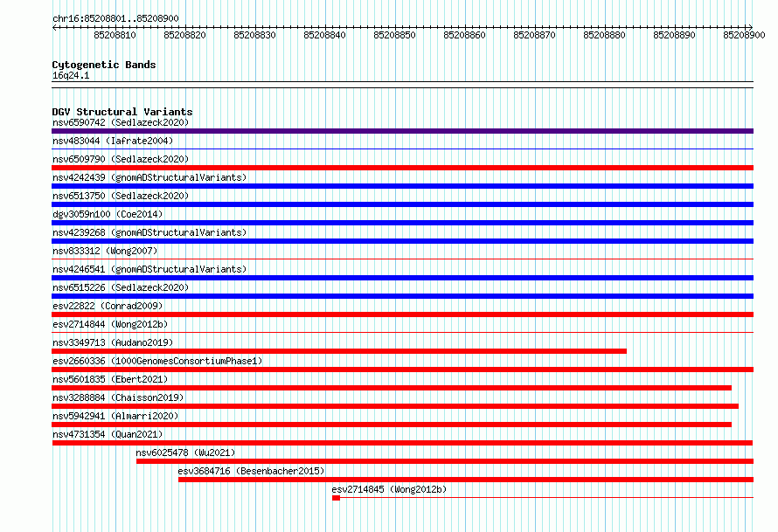Click esv2714845 (Wong2012b) variant label
778x532 pixels.
tap(389, 489)
